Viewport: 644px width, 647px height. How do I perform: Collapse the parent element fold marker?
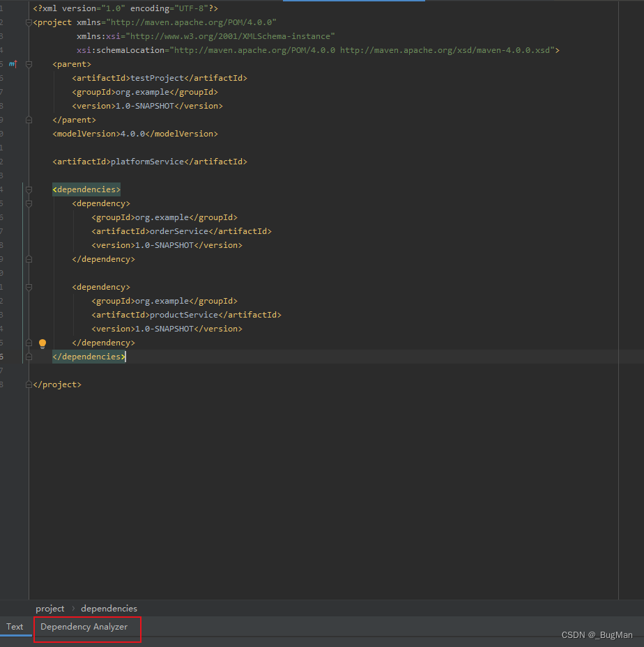point(28,63)
